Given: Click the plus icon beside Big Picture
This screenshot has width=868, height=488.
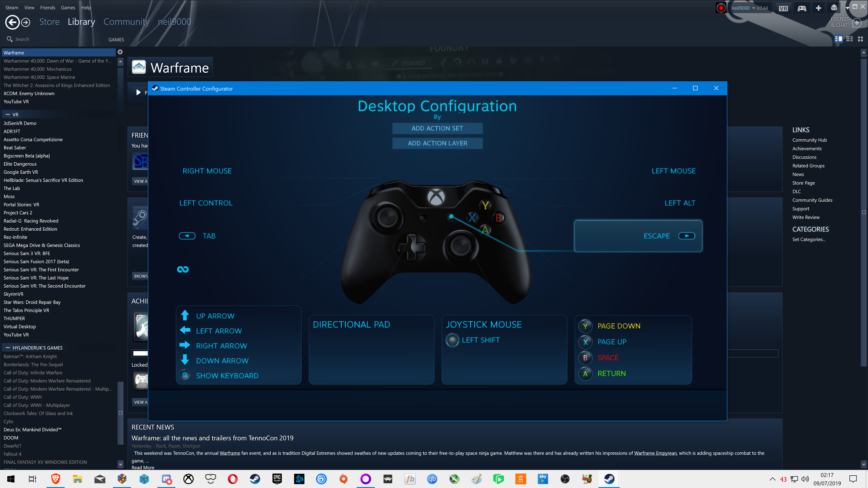Looking at the screenshot, I should pyautogui.click(x=818, y=8).
